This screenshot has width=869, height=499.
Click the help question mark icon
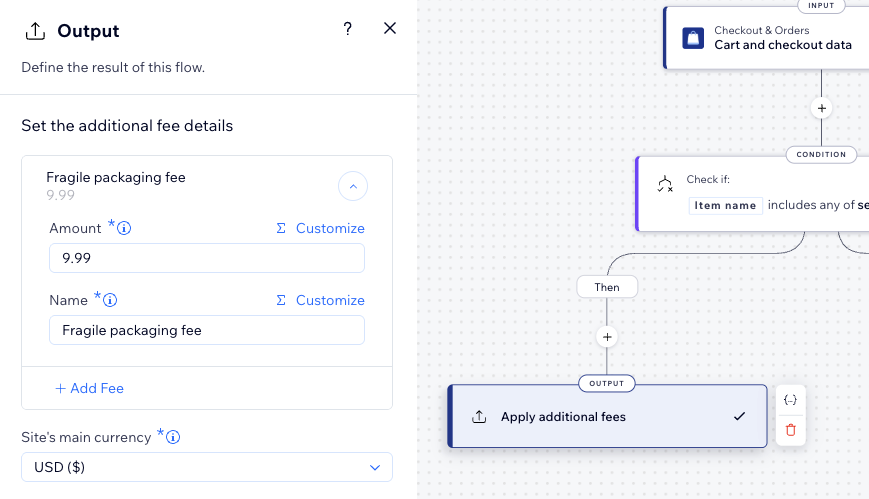point(348,29)
